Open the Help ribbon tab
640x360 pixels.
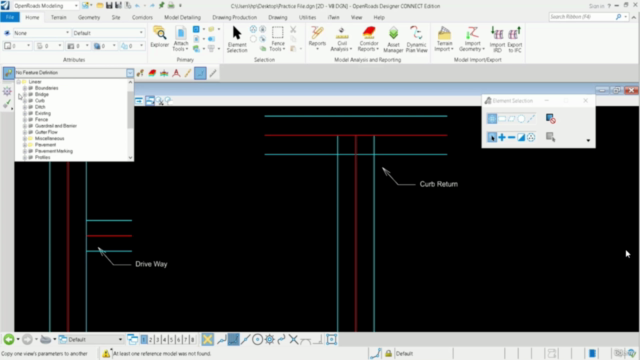tap(379, 18)
